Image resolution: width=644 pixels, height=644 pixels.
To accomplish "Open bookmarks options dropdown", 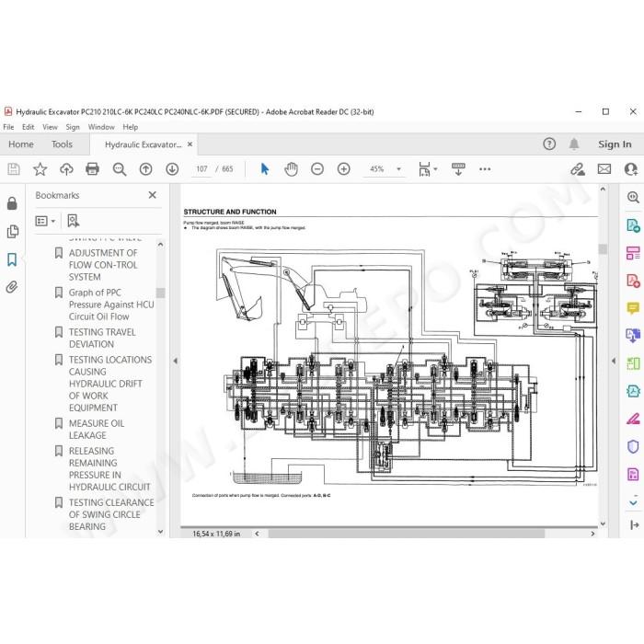I will (x=45, y=222).
